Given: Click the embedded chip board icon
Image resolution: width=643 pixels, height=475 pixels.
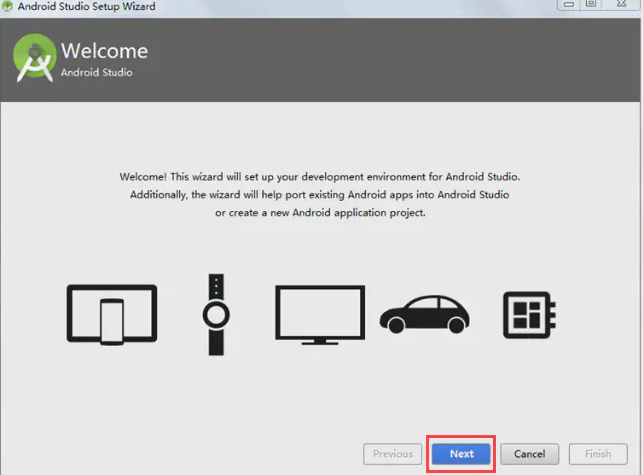Looking at the screenshot, I should click(x=529, y=315).
